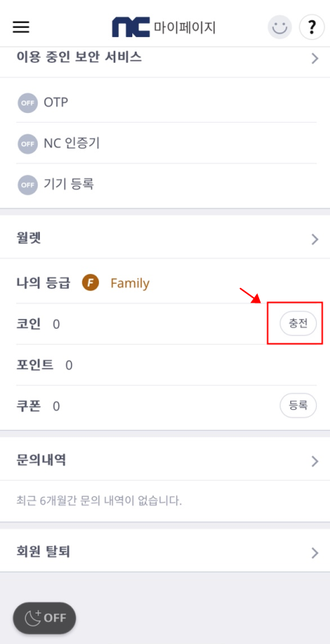Open the smiley face profile icon
The height and width of the screenshot is (644, 330).
pyautogui.click(x=280, y=27)
